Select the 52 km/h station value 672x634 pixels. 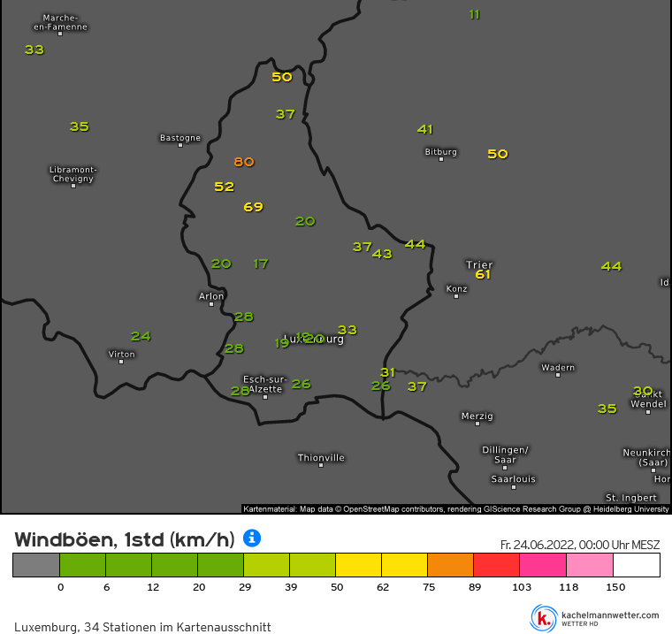click(224, 187)
